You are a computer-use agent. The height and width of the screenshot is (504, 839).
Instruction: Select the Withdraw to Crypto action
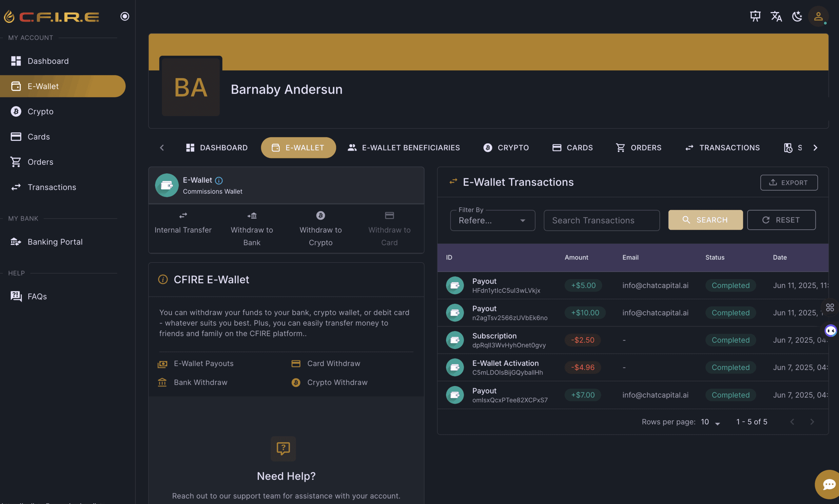pyautogui.click(x=321, y=229)
